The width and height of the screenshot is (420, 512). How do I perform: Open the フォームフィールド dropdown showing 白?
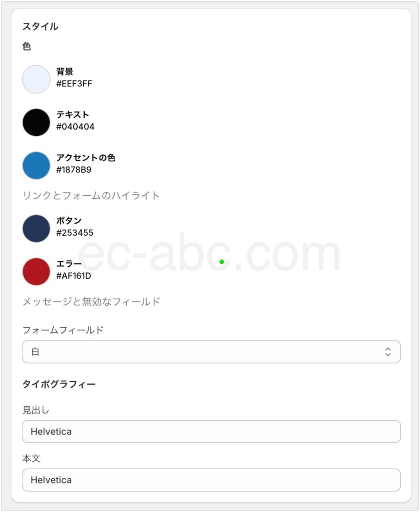(x=211, y=351)
